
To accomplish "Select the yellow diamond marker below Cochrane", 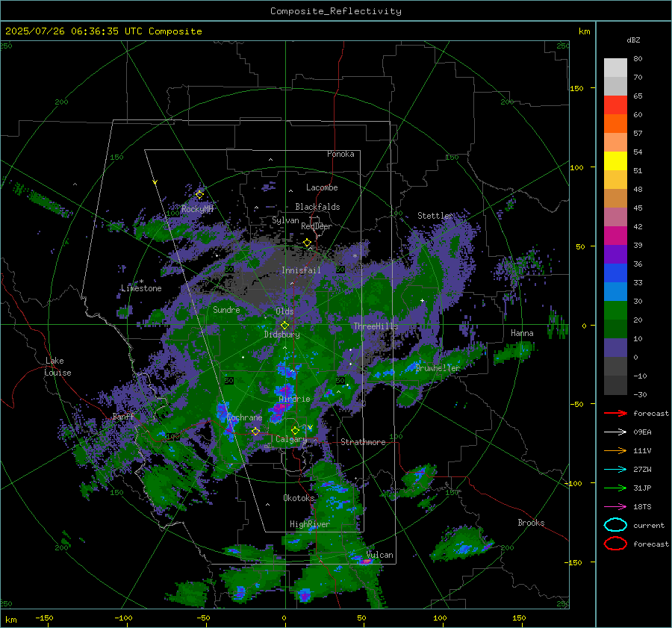I will (x=255, y=432).
